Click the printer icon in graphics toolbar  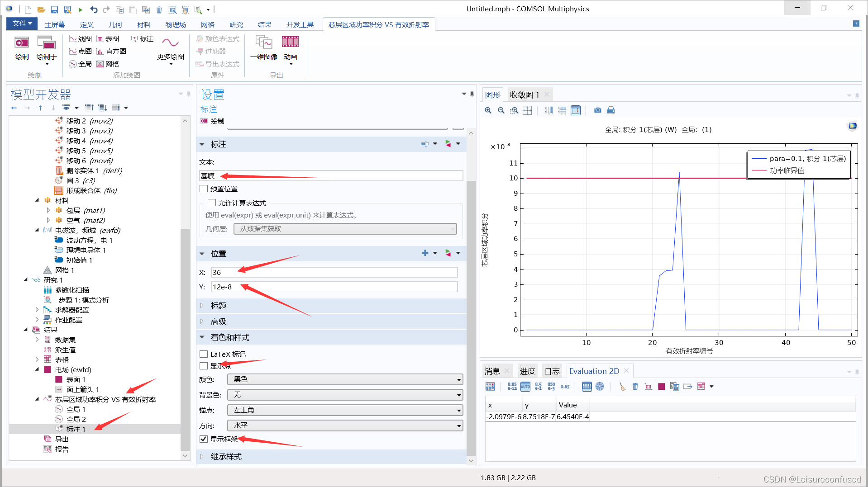click(611, 110)
